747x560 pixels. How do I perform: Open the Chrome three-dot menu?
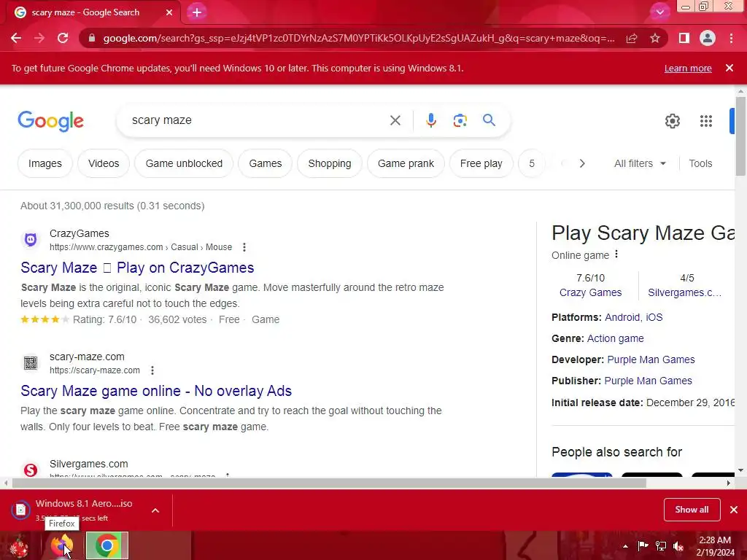click(731, 38)
